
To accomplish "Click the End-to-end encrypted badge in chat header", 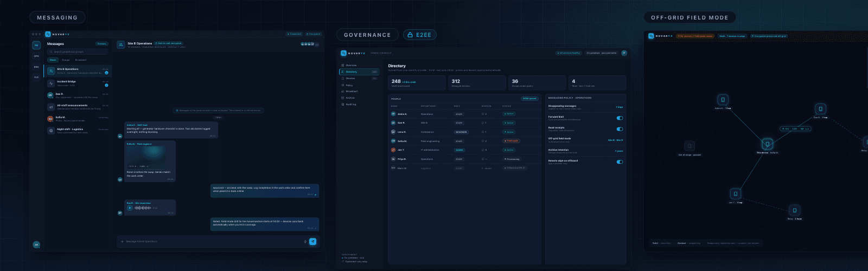I will [169, 43].
